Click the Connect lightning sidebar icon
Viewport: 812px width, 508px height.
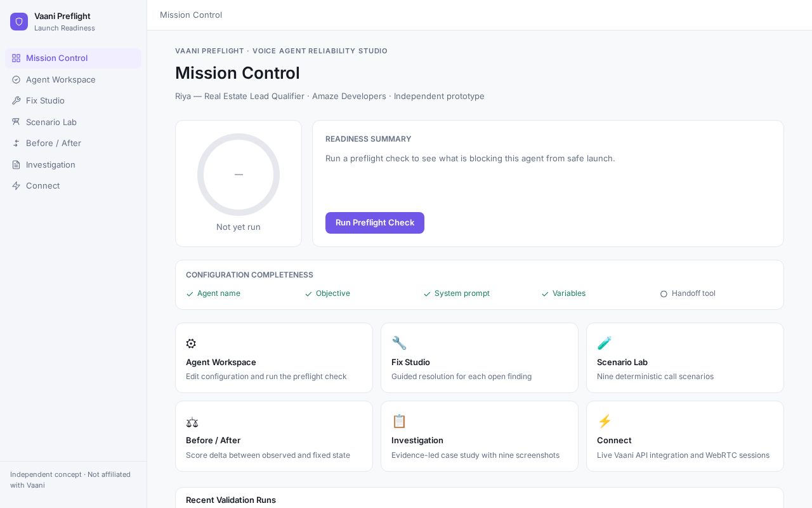[x=16, y=185]
